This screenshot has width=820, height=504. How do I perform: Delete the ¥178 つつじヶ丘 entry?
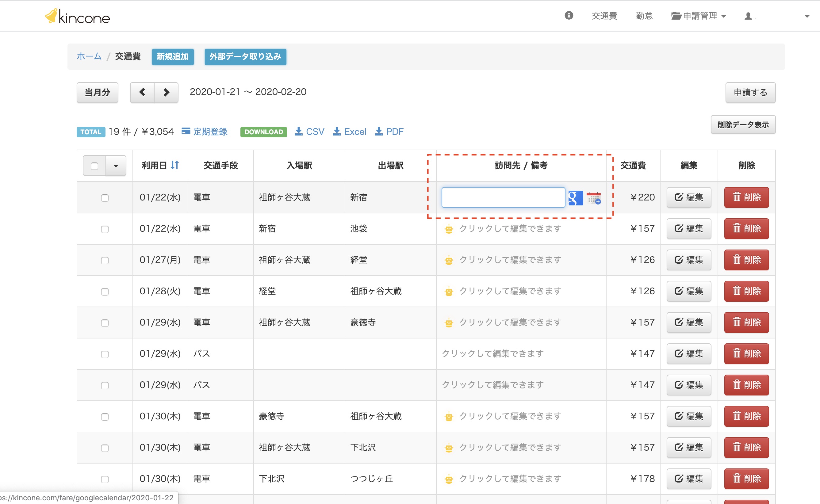746,479
